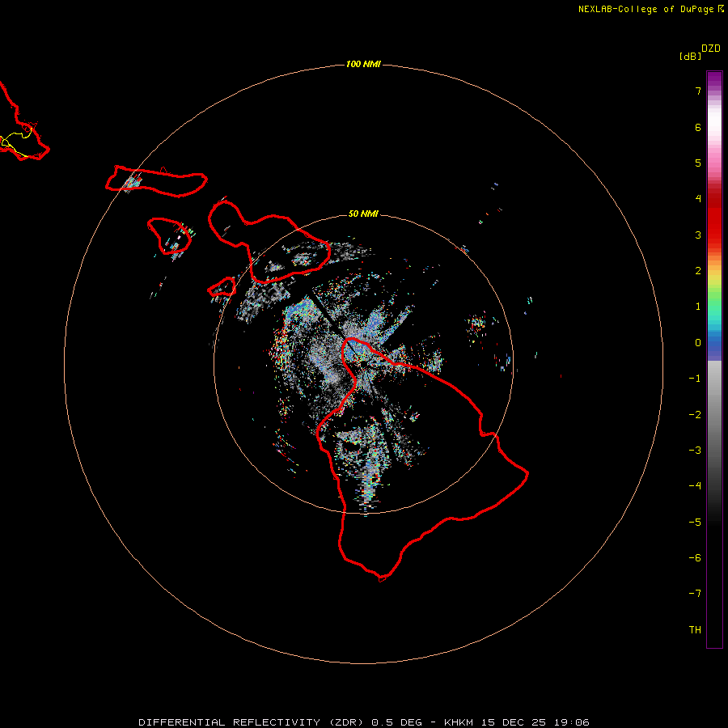This screenshot has width=728, height=728.
Task: Click the -4 value on color scale
Action: (x=695, y=486)
